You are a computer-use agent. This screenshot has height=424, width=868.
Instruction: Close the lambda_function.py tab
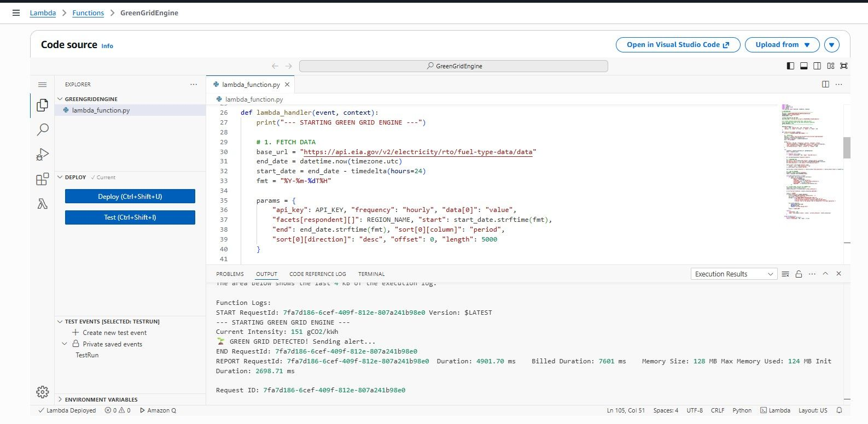point(287,85)
